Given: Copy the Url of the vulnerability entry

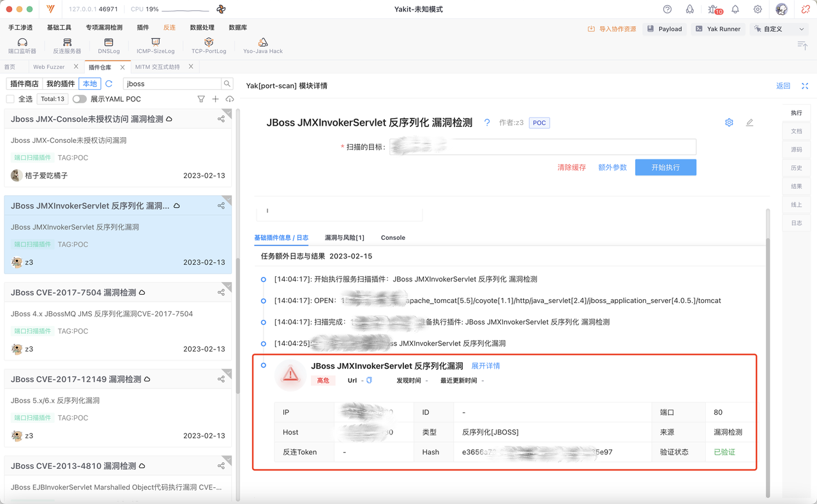Looking at the screenshot, I should 369,380.
